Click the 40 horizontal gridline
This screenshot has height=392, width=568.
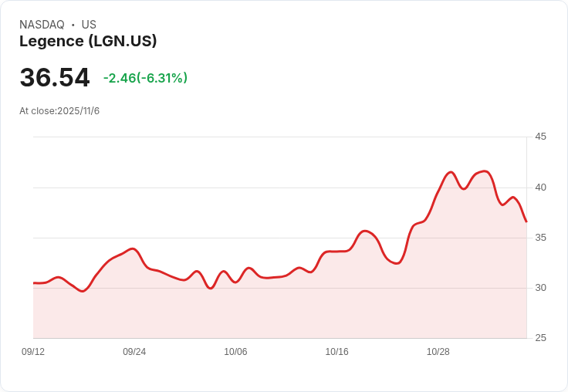[x=232, y=188]
